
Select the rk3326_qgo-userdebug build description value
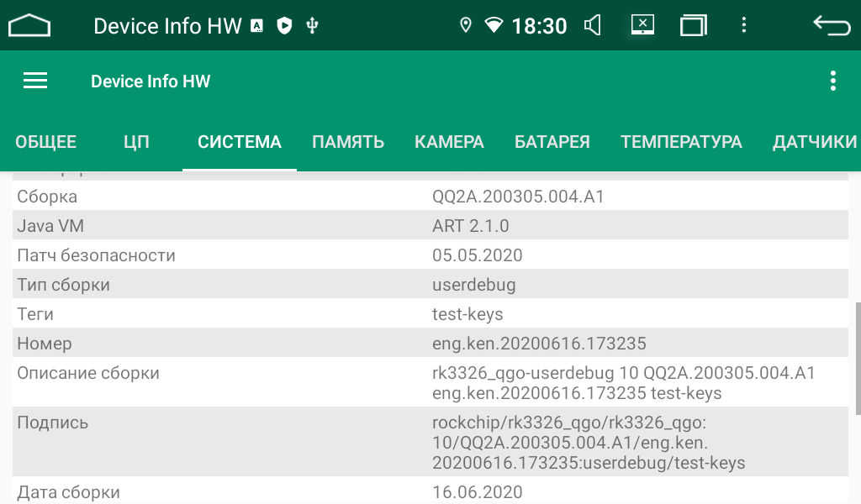[x=624, y=383]
